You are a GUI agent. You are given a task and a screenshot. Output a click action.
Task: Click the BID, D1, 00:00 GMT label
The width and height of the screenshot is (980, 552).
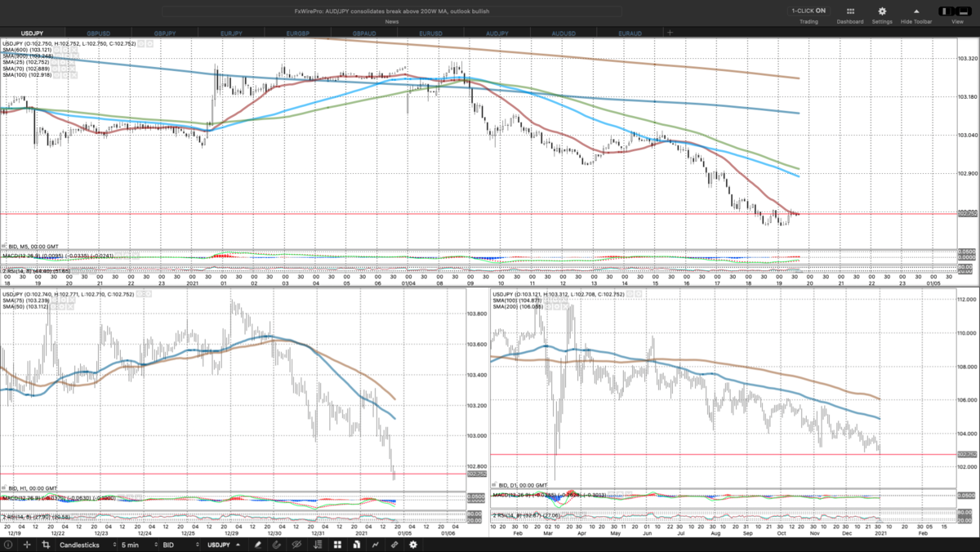point(524,485)
